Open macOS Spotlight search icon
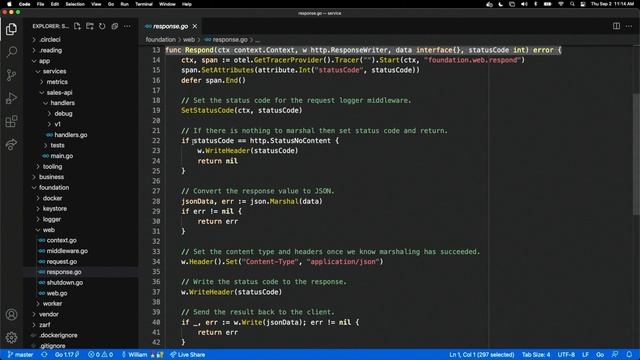Viewport: 640px width, 360px height. coord(572,4)
